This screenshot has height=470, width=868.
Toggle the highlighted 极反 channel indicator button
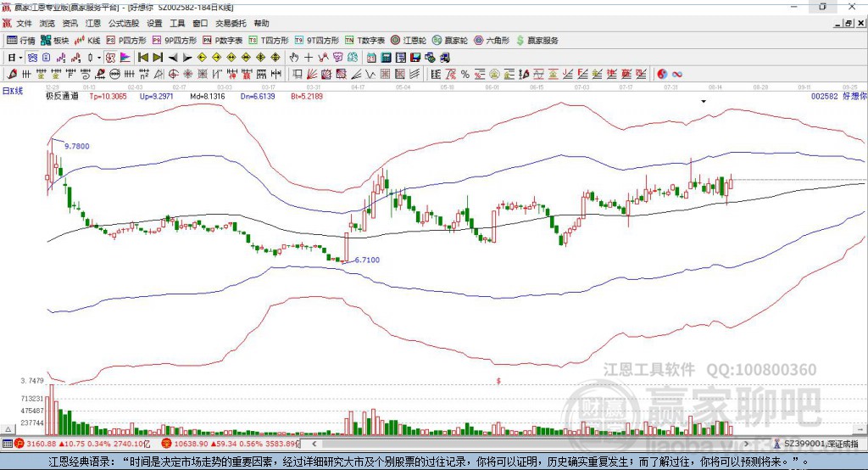(x=110, y=57)
